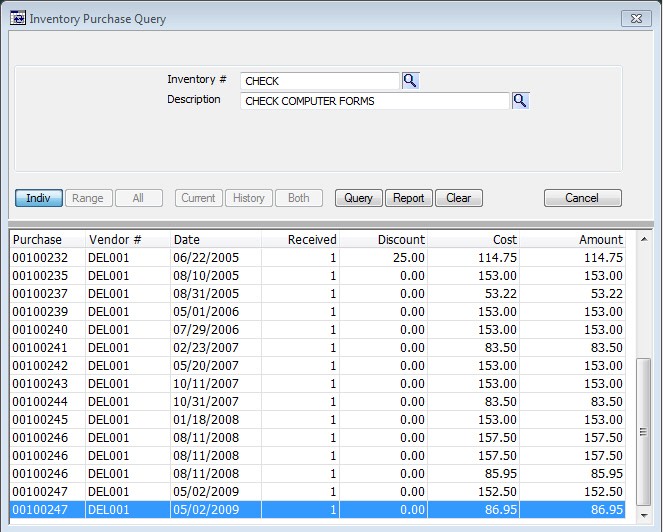
Task: Click the date 06/22/2005
Action: coord(206,258)
